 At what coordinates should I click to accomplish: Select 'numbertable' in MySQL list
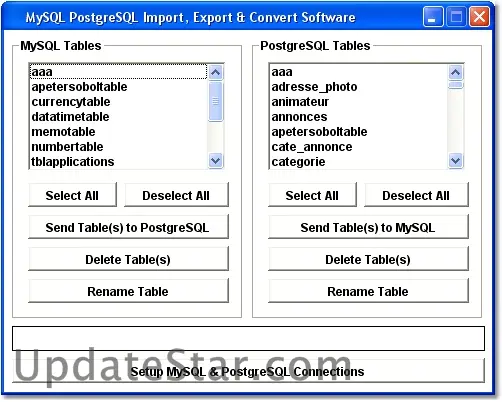118,147
